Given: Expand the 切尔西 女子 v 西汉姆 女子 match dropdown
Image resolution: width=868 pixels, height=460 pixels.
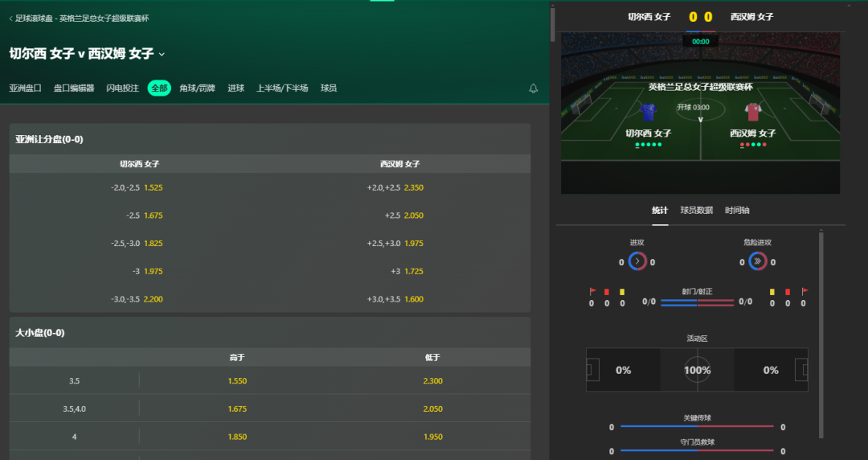Looking at the screenshot, I should [162, 55].
